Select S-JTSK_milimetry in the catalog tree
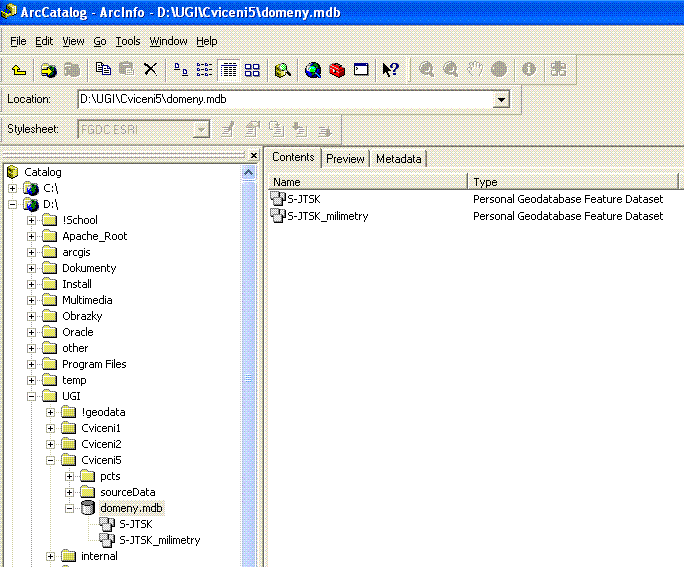The height and width of the screenshot is (567, 684). point(160,540)
